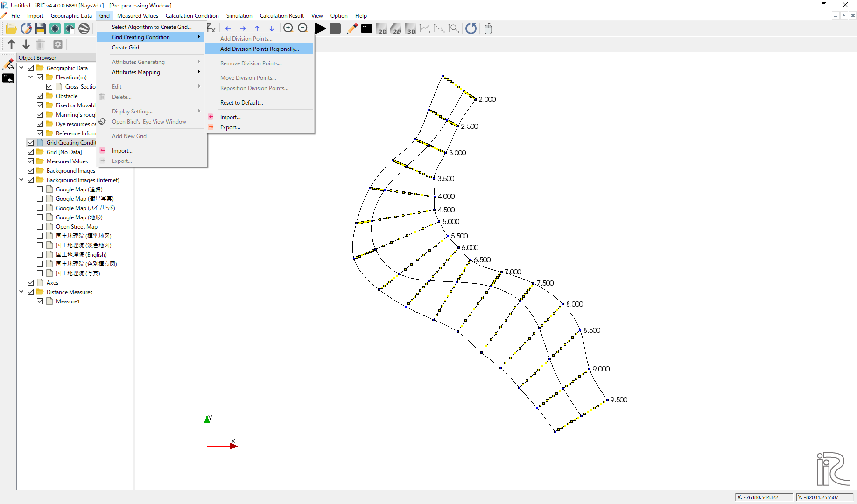Click the gear property icon below toolbar

coord(58,44)
